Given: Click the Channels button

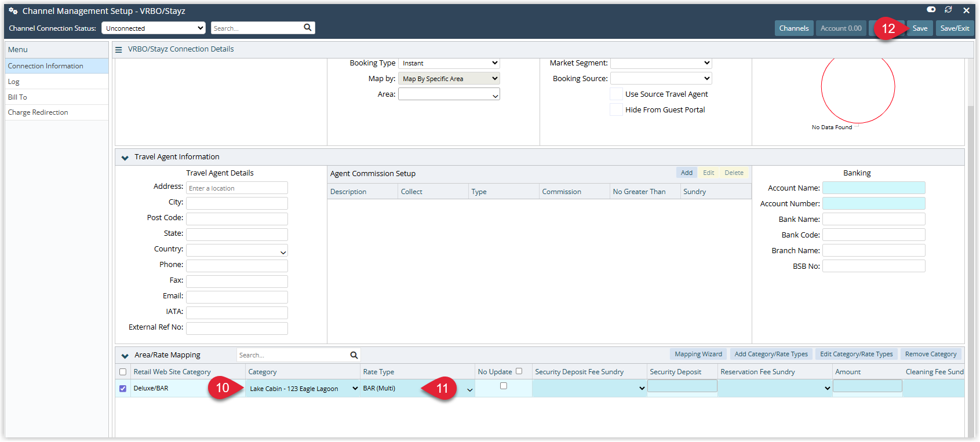Looking at the screenshot, I should point(794,28).
